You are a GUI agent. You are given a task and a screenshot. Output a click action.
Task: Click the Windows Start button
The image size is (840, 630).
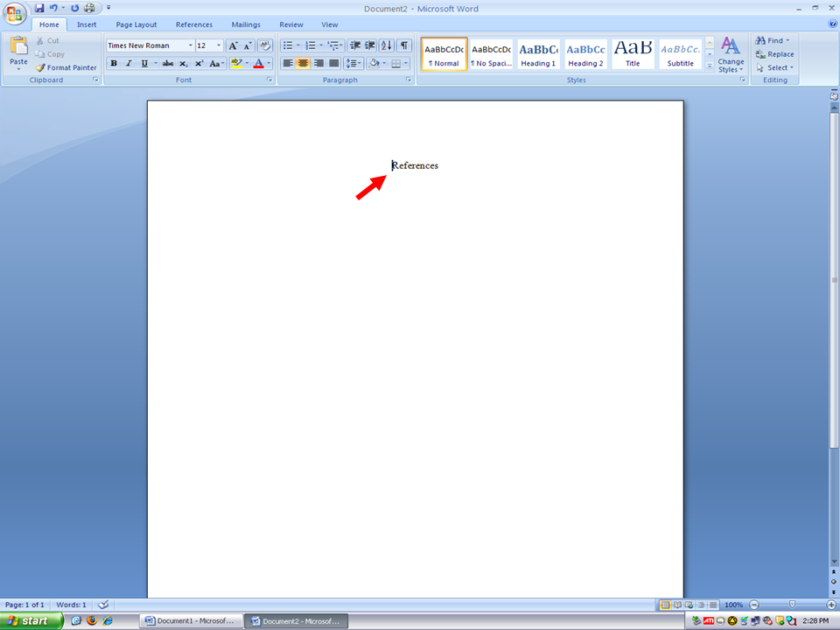pyautogui.click(x=31, y=621)
